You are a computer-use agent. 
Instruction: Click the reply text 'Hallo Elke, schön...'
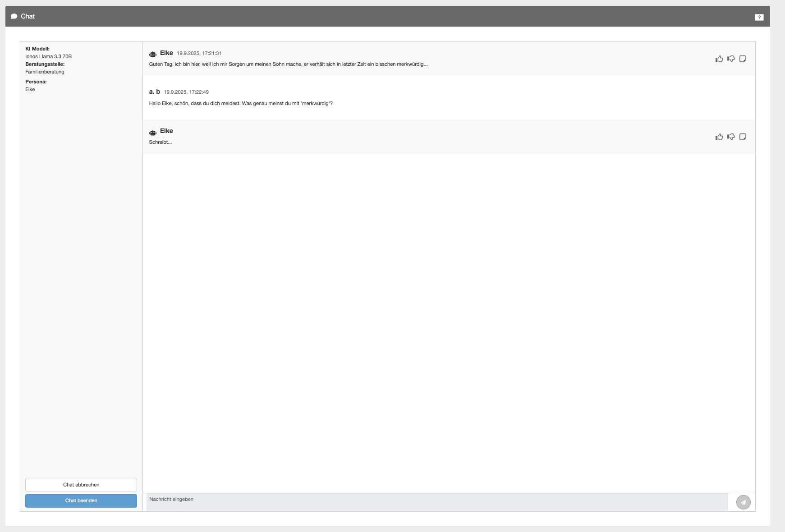[x=241, y=103]
